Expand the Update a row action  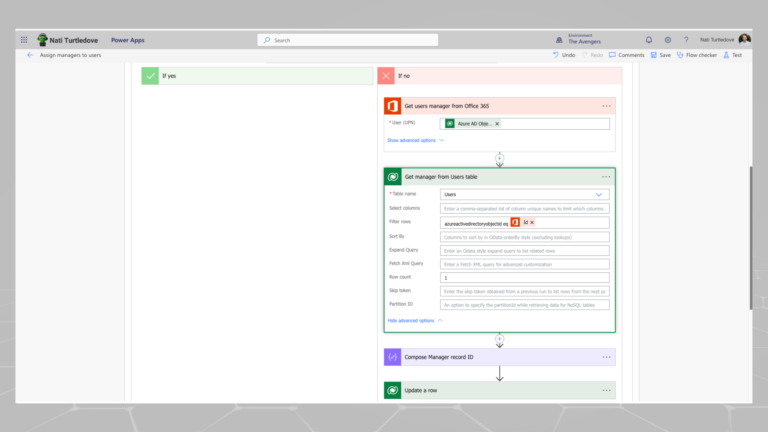tap(500, 390)
